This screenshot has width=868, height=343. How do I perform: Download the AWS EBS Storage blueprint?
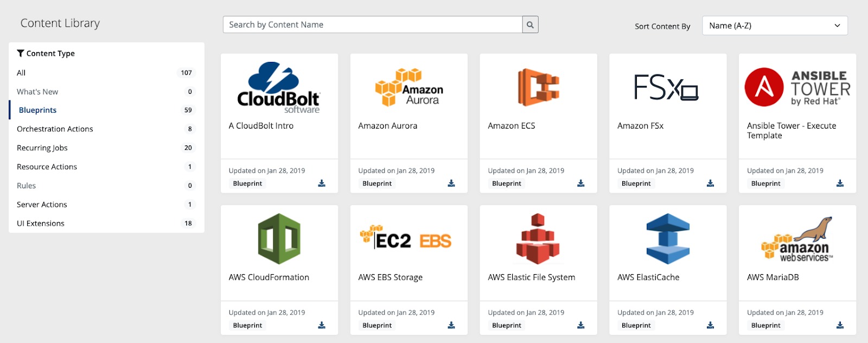coord(451,325)
